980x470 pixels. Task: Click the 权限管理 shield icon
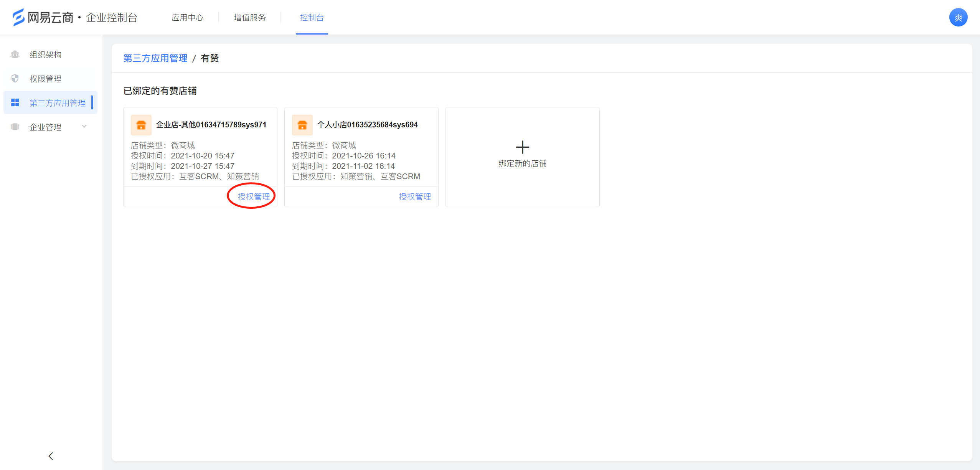[x=15, y=79]
